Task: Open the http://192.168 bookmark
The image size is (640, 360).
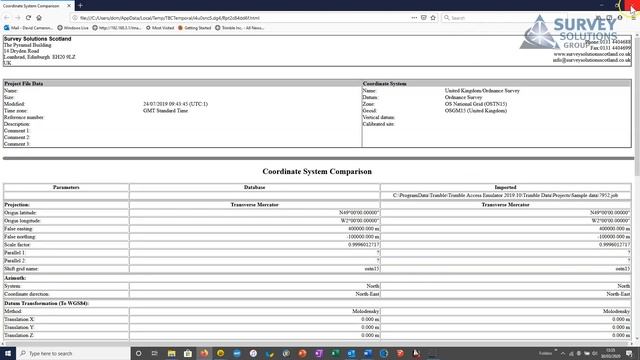Action: pos(117,28)
